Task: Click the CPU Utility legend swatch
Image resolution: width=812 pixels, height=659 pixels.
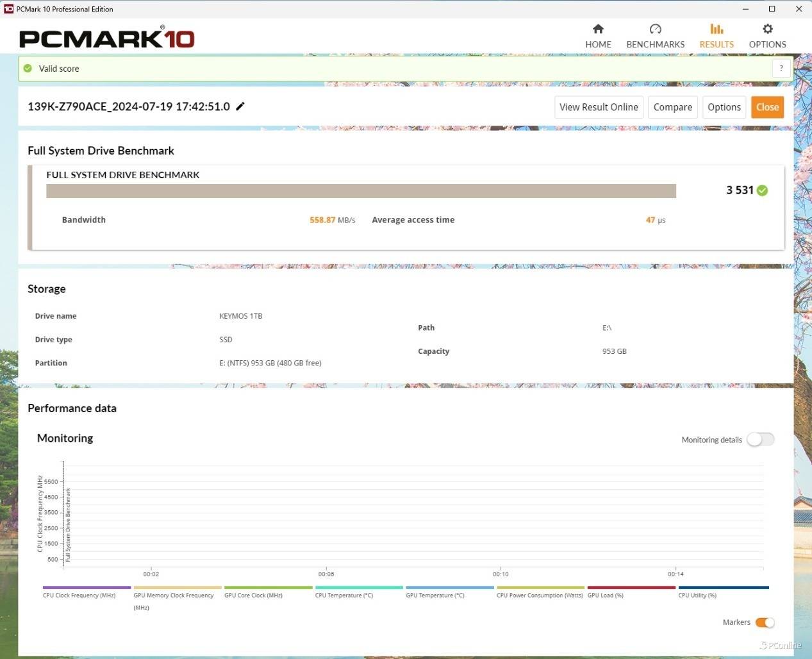Action: click(x=724, y=587)
